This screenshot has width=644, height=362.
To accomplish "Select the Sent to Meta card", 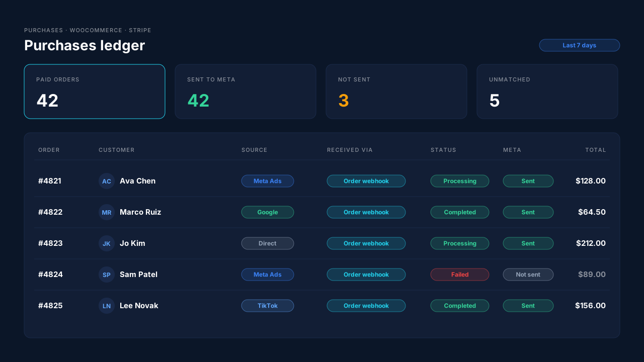I will coord(246,92).
